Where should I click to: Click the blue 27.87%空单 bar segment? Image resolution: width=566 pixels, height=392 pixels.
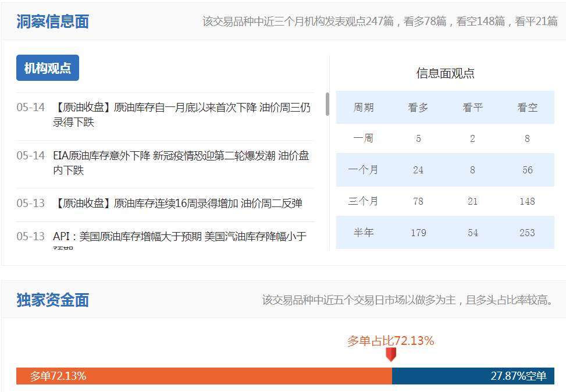tap(473, 376)
